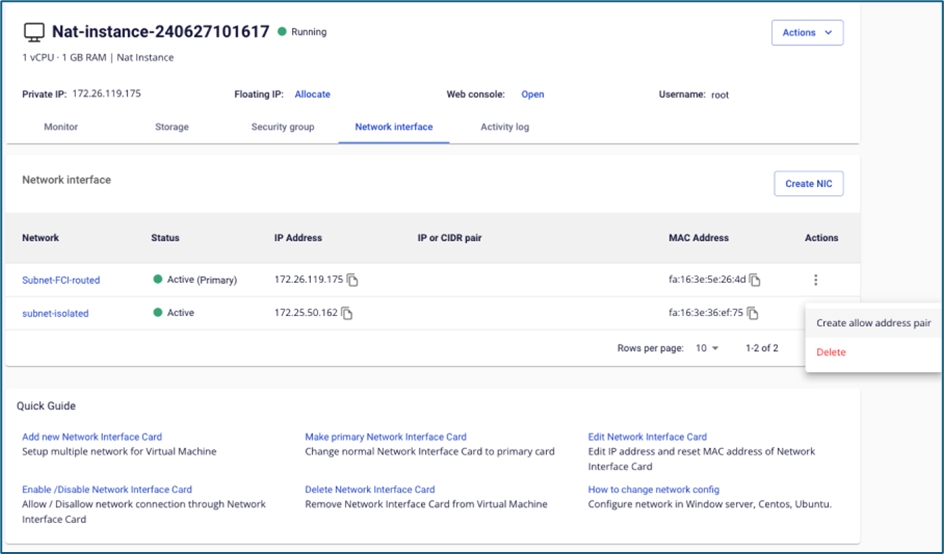Open the subnet-isolated network link
This screenshot has width=944, height=554.
pyautogui.click(x=55, y=313)
